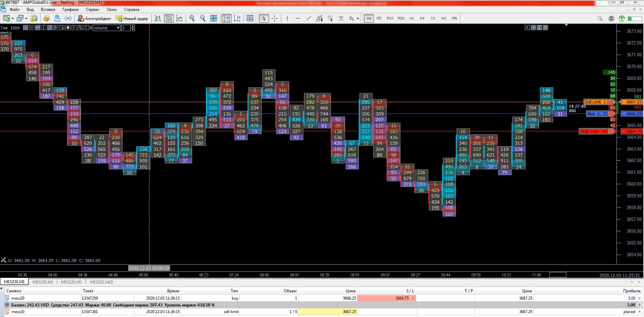Select the shapes drawing tool
The image size is (644, 317).
(351, 18)
